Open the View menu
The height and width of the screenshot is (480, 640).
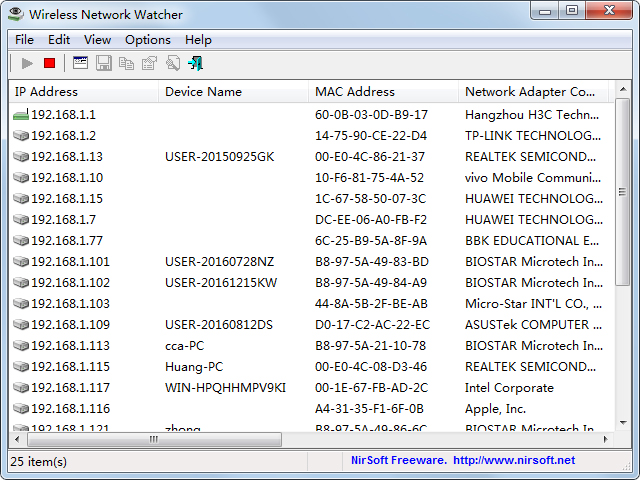tap(97, 40)
